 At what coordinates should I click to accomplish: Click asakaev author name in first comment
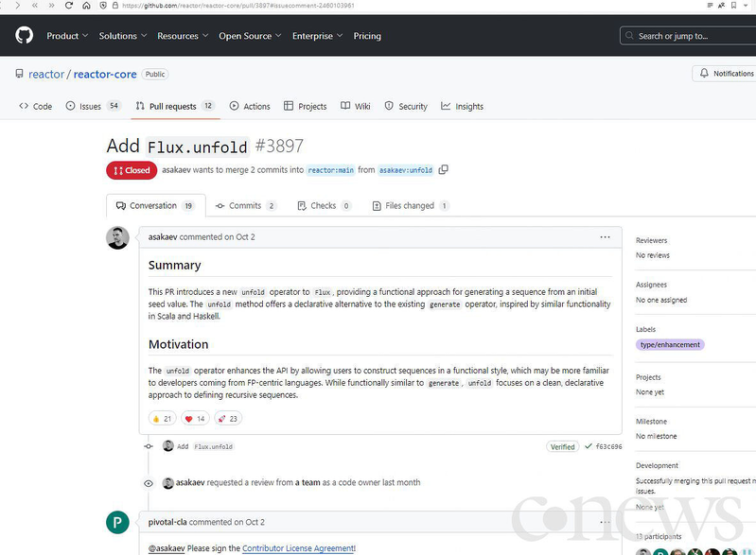click(163, 237)
